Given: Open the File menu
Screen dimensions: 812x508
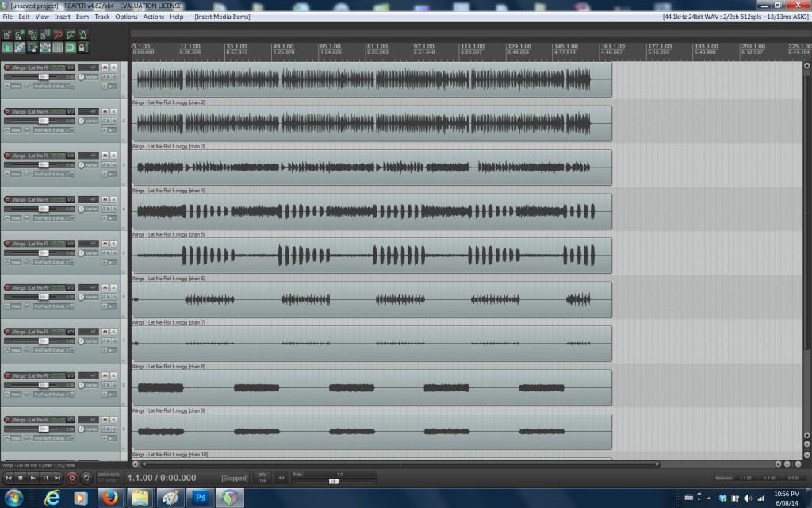Looking at the screenshot, I should [x=8, y=17].
